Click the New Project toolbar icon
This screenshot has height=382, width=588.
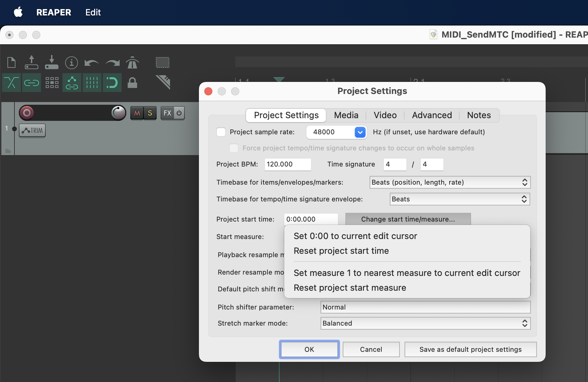pyautogui.click(x=11, y=62)
